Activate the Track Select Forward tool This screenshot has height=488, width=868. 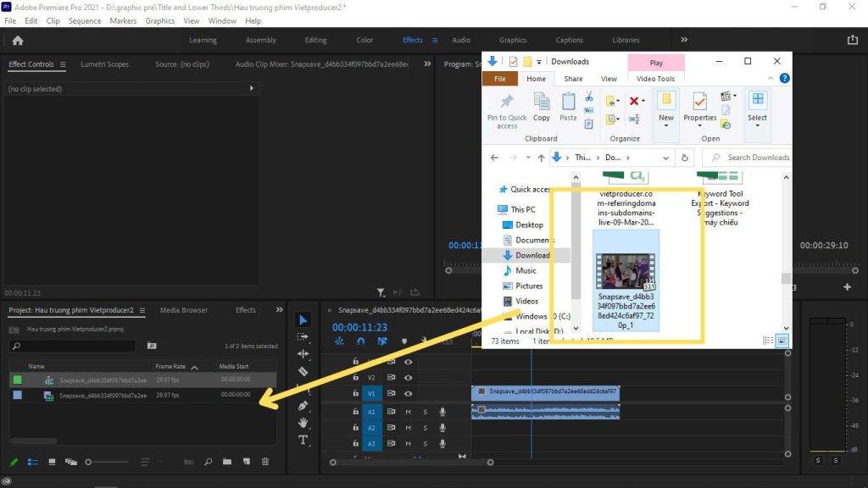click(x=303, y=337)
